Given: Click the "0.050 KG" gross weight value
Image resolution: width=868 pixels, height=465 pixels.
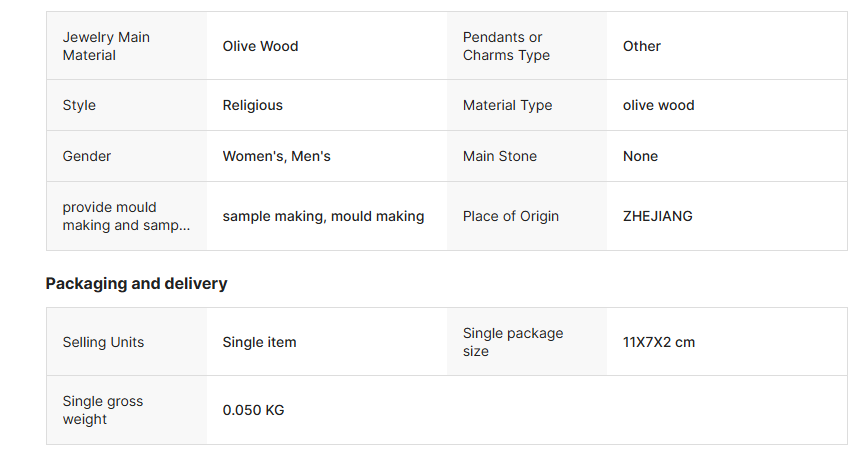Looking at the screenshot, I should click(x=254, y=410).
